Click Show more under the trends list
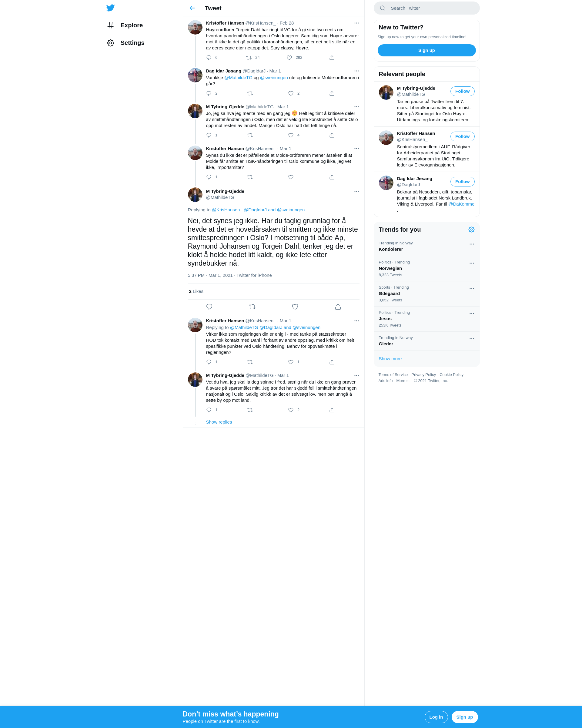Screen dimensions: 582x728 pos(390,359)
